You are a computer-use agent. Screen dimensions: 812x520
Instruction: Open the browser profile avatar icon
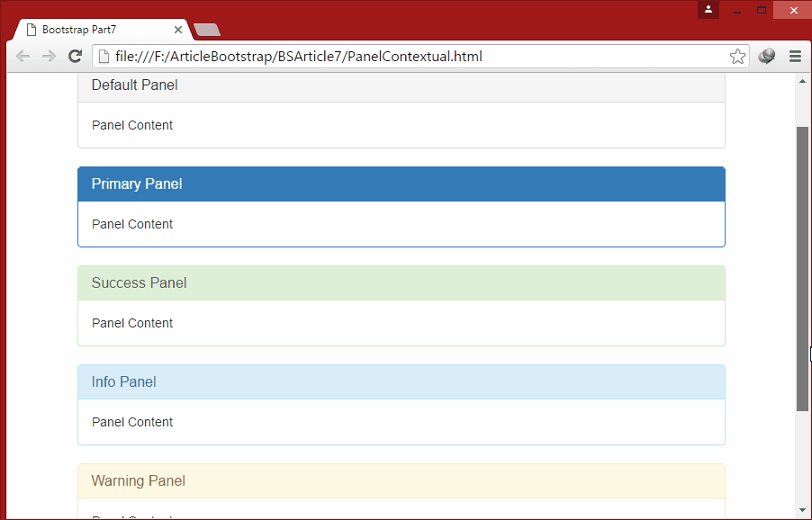pyautogui.click(x=708, y=9)
